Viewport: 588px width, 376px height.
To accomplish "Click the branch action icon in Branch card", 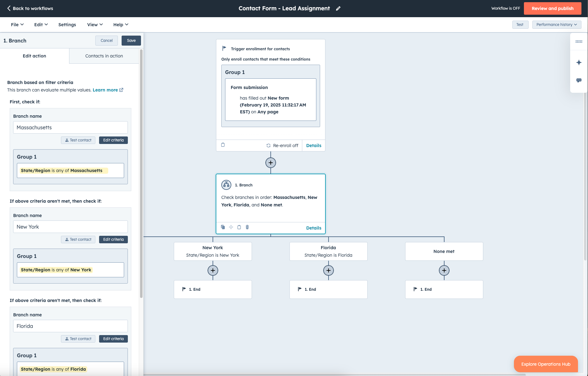I will coord(226,185).
